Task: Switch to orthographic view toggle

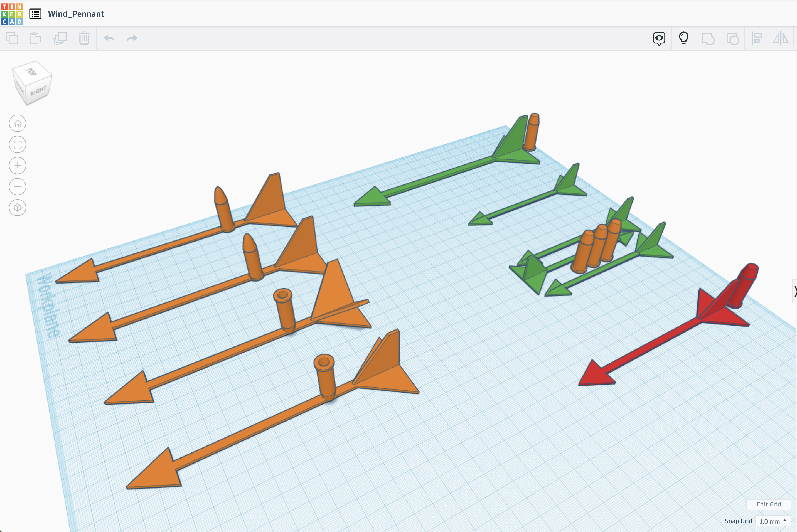Action: [x=18, y=207]
